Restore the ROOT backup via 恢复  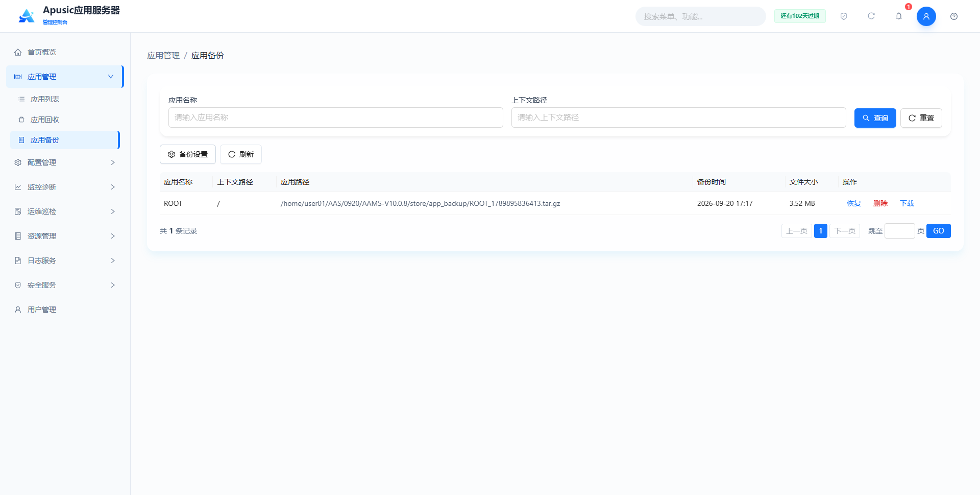pyautogui.click(x=853, y=203)
